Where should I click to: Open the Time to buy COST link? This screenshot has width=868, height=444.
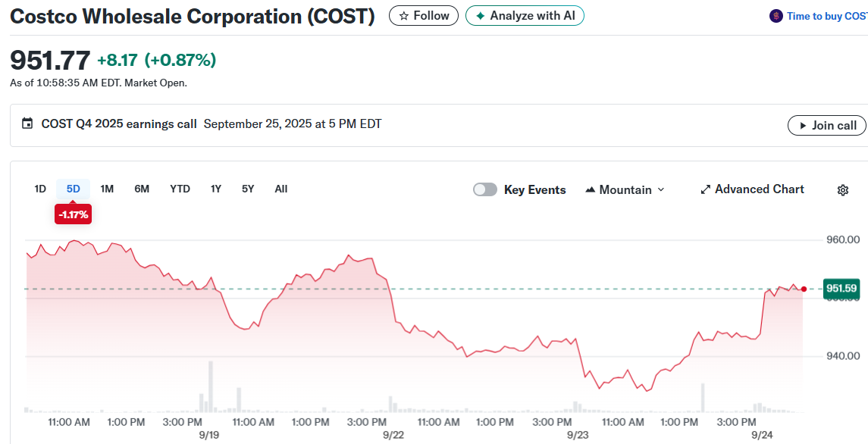pos(827,16)
